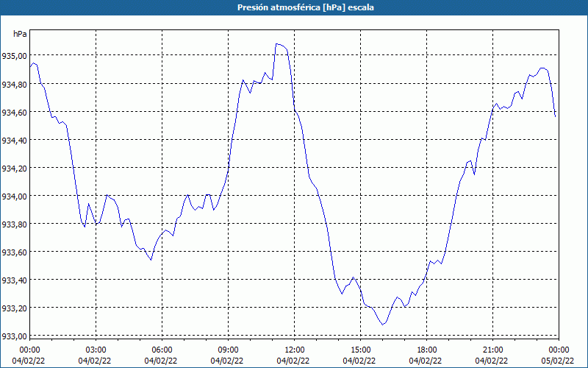Select the 935,00 y-axis value
This screenshot has height=368, width=588.
click(x=14, y=56)
